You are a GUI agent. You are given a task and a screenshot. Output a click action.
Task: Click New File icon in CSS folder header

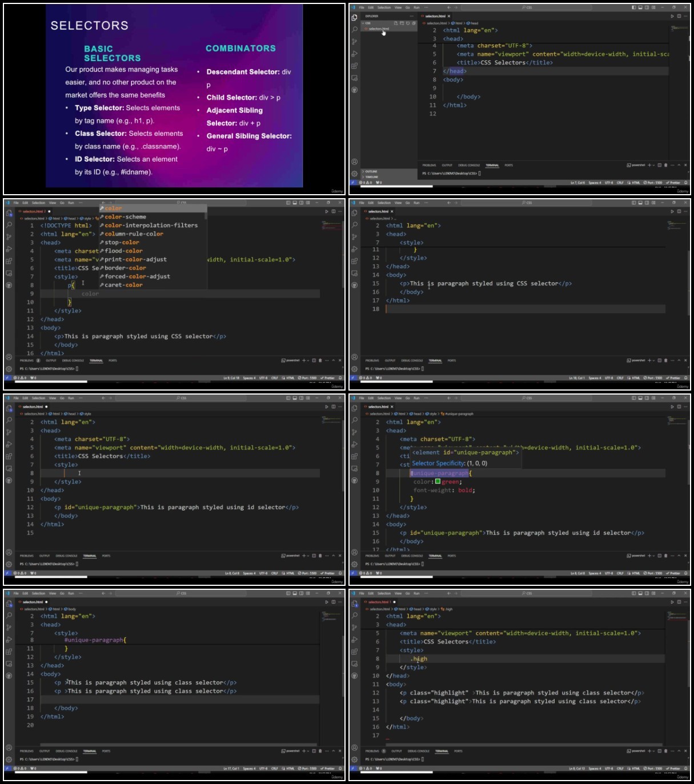coord(396,23)
